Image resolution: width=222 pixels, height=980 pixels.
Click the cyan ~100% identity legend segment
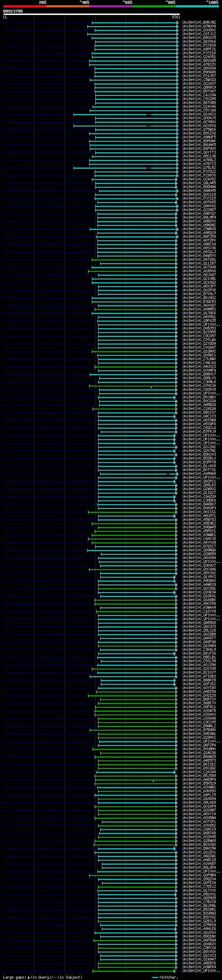click(x=197, y=6)
